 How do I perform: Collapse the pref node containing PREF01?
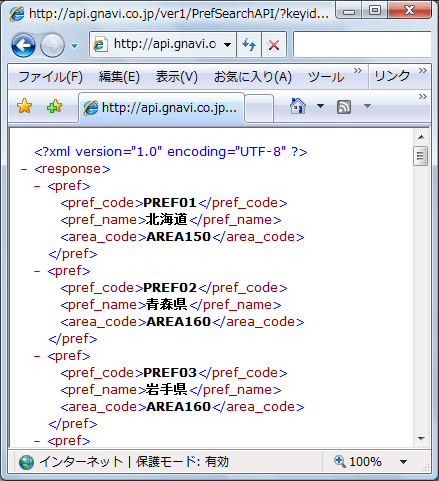point(37,186)
